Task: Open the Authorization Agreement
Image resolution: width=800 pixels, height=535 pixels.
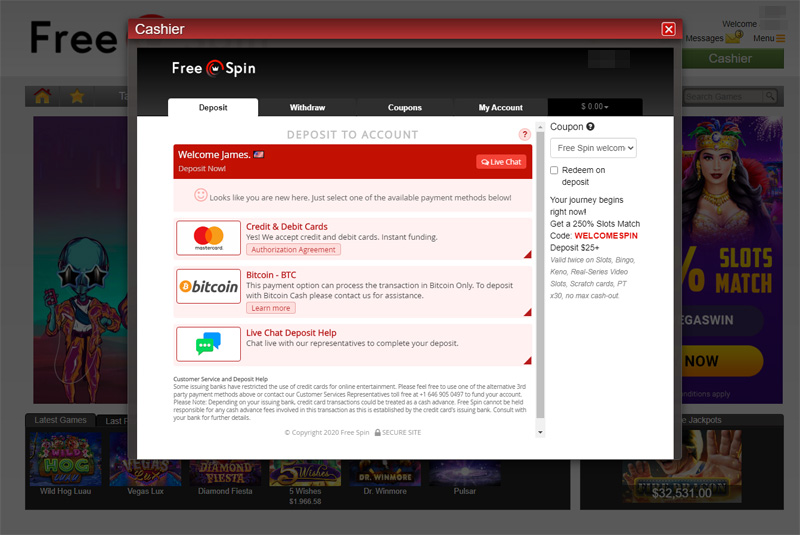Action: coord(293,249)
